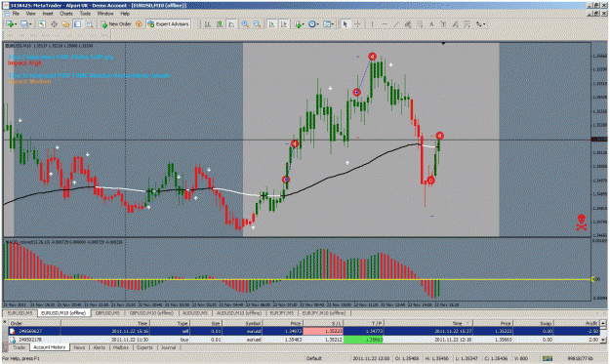Switch to the EURJPY,M10 (offline) chart tab

pyautogui.click(x=324, y=313)
